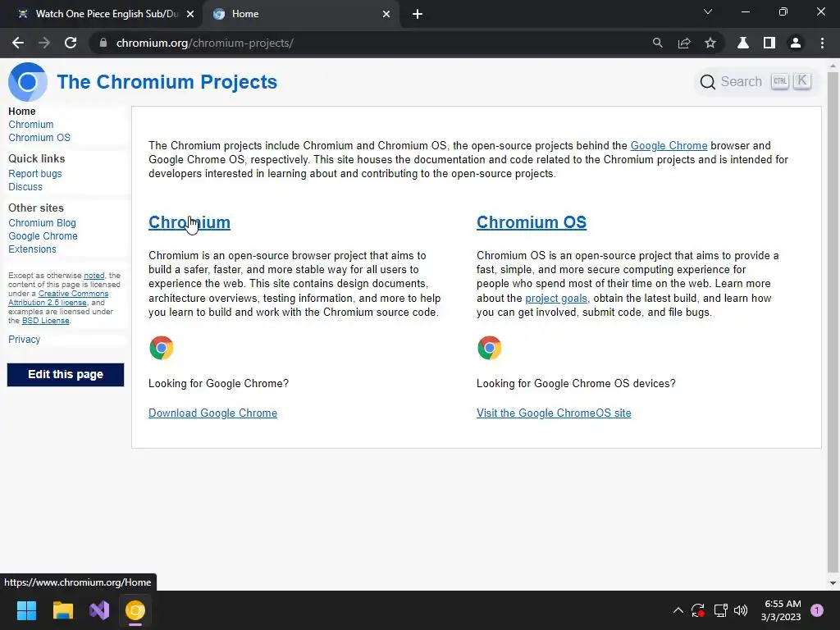Click scrollbar down arrow
The height and width of the screenshot is (630, 840).
pos(833,583)
